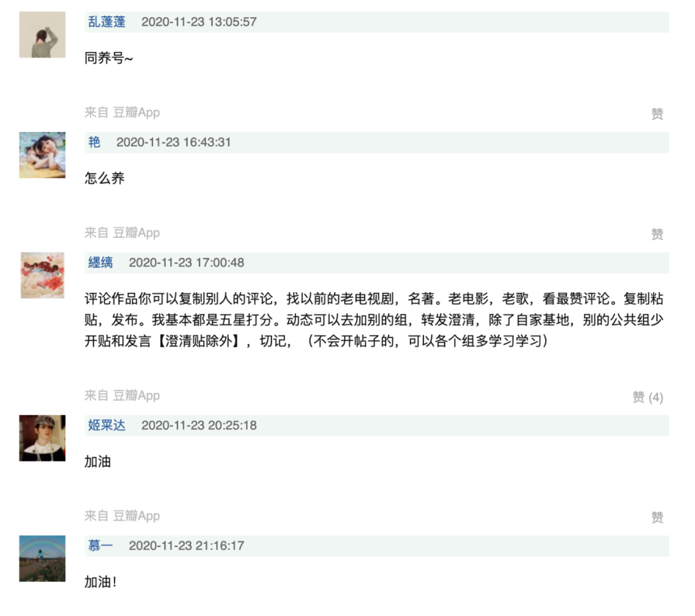Click the username 慕一
The image size is (695, 616).
point(100,545)
